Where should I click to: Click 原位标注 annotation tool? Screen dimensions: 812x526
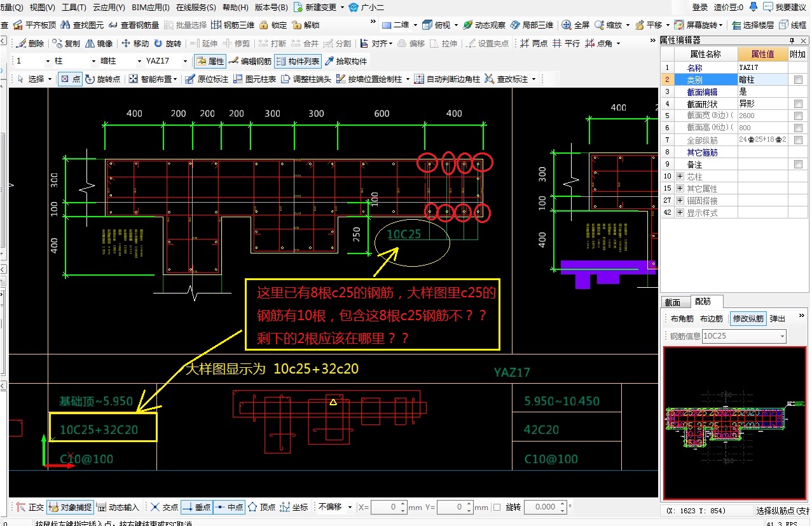click(206, 79)
